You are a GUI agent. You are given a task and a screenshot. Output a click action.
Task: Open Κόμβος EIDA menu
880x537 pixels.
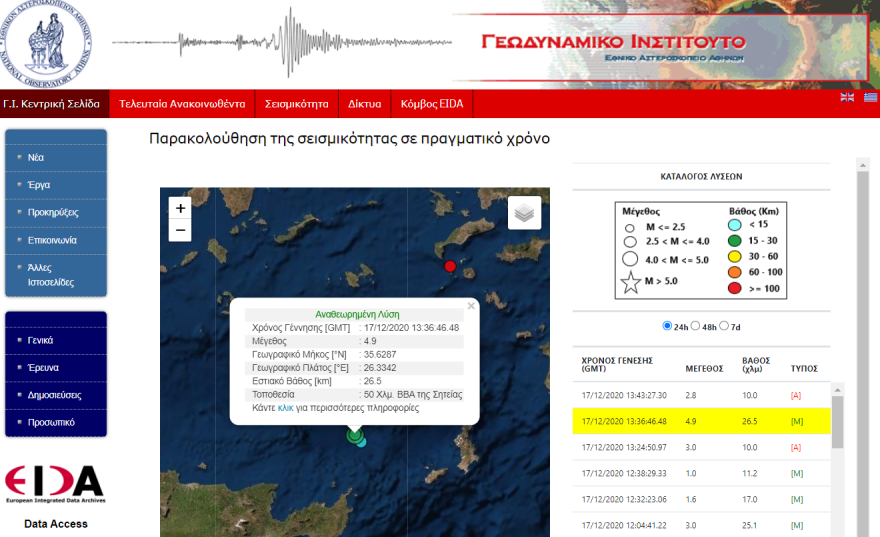coord(432,104)
